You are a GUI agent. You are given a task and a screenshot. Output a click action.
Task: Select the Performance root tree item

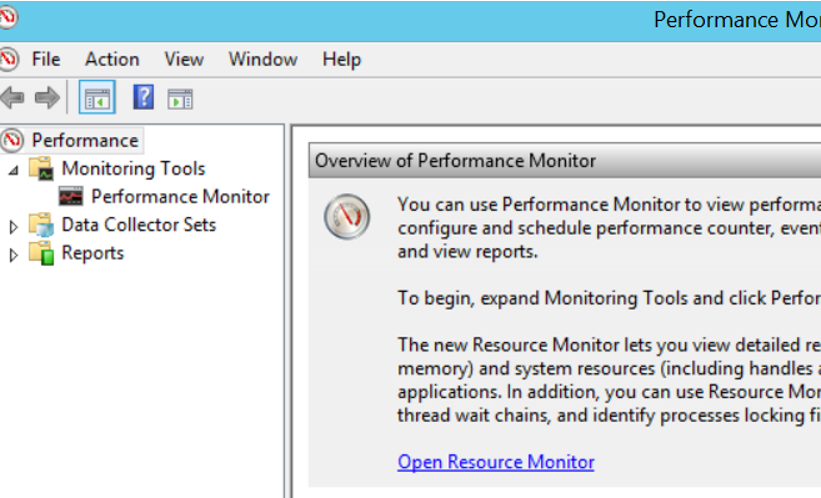point(85,140)
